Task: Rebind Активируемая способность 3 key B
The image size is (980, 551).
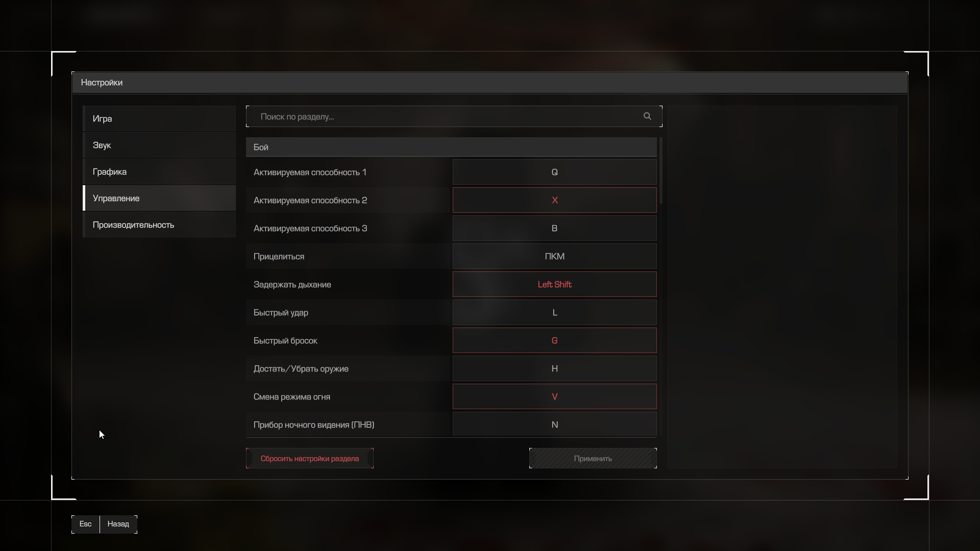Action: 554,228
